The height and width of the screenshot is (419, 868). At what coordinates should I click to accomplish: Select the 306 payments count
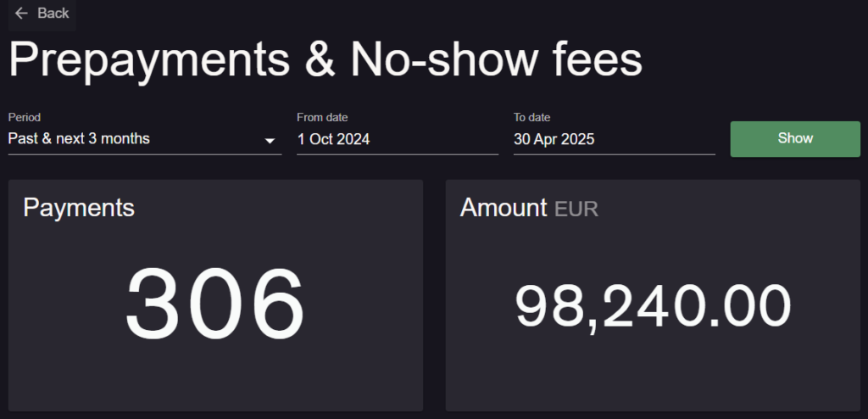[x=214, y=304]
